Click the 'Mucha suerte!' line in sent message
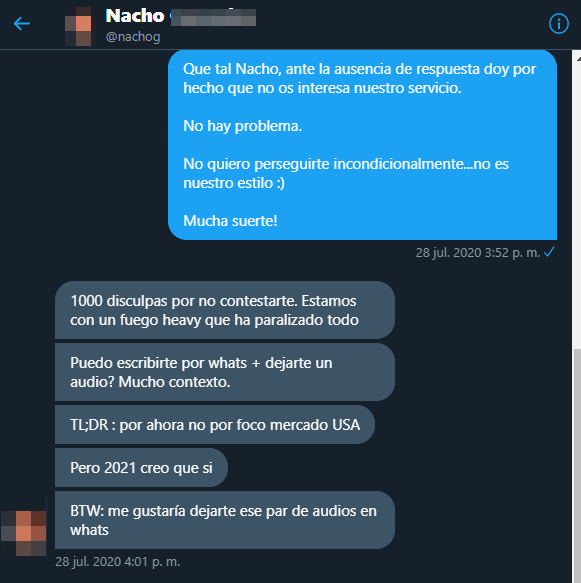The height and width of the screenshot is (583, 581). 230,221
